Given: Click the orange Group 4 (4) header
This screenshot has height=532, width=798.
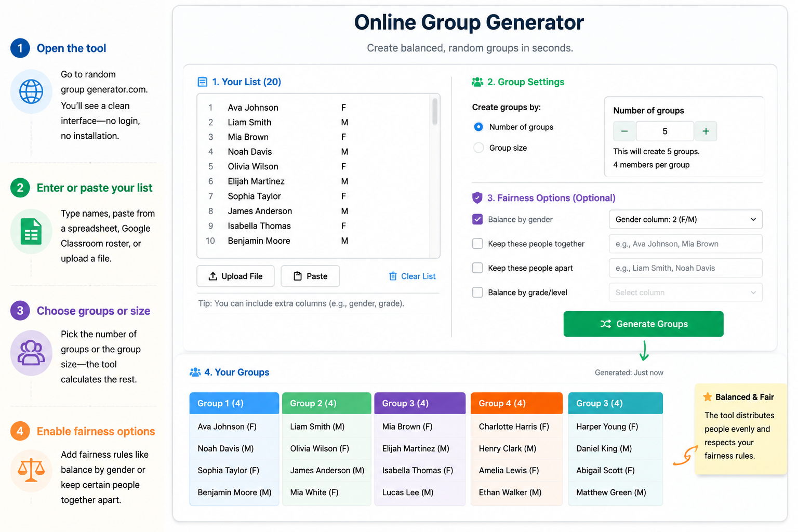Looking at the screenshot, I should pyautogui.click(x=516, y=403).
